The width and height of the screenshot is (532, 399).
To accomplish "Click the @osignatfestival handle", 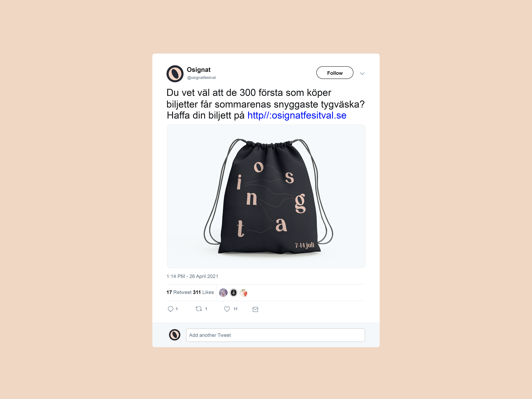I will 202,78.
